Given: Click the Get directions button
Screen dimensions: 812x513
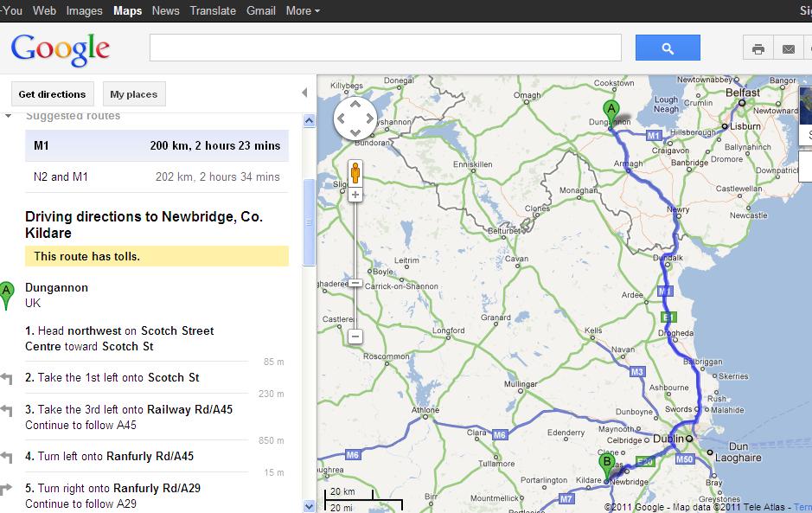Looking at the screenshot, I should tap(52, 94).
